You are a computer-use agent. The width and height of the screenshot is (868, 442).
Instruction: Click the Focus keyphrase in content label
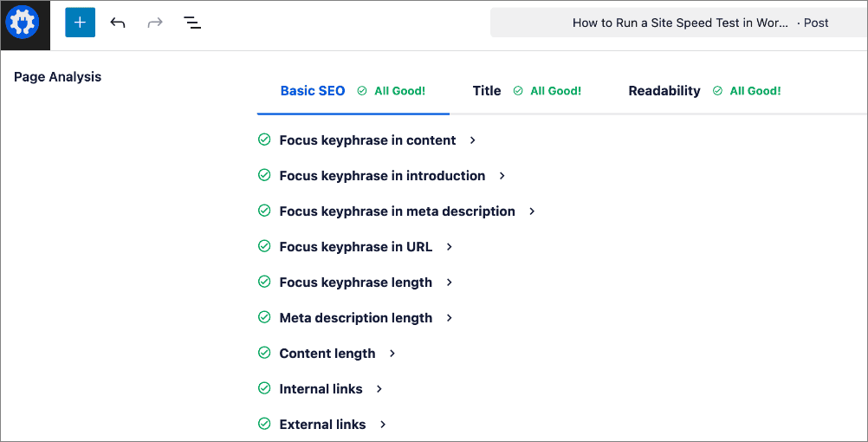(x=367, y=140)
